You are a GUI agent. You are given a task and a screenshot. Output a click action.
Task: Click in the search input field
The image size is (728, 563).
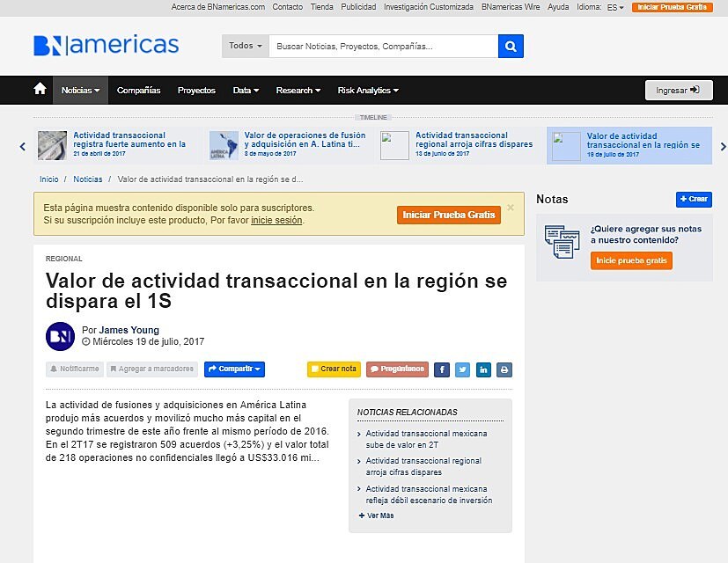384,46
